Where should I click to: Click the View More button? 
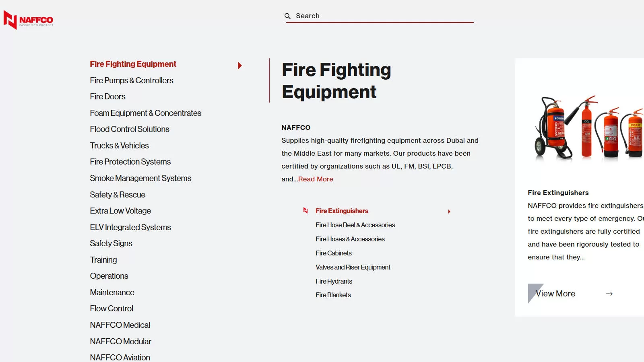[555, 294]
